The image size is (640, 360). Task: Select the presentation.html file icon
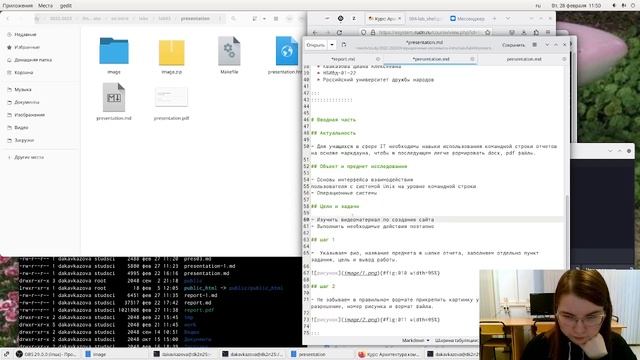tap(287, 51)
